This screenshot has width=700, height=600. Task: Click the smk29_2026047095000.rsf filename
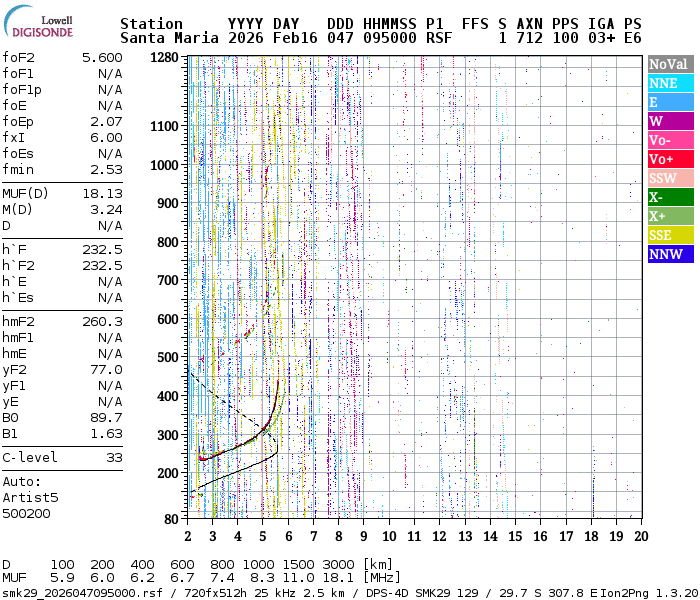click(82, 593)
